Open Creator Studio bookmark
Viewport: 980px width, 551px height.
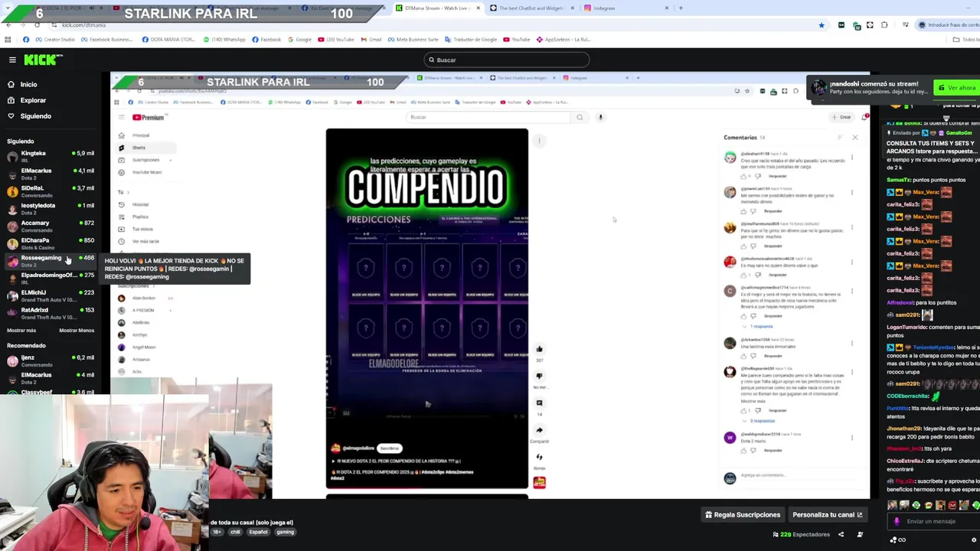(x=55, y=40)
